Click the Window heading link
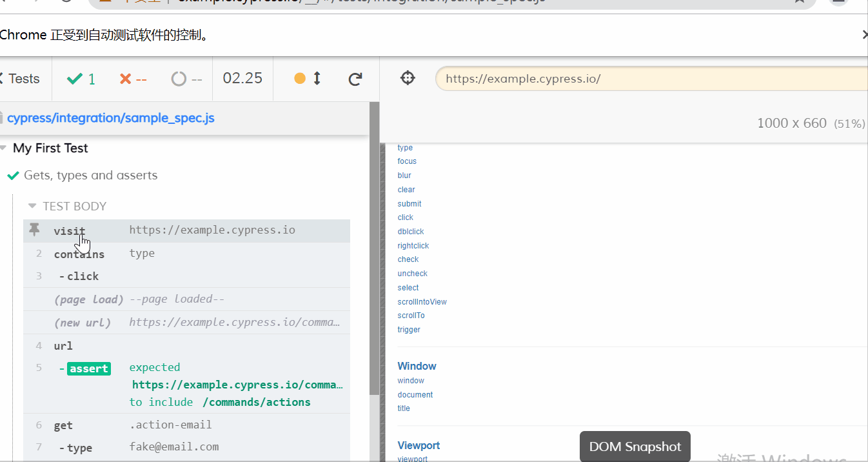Screen dimensions: 868x462 pos(417,366)
